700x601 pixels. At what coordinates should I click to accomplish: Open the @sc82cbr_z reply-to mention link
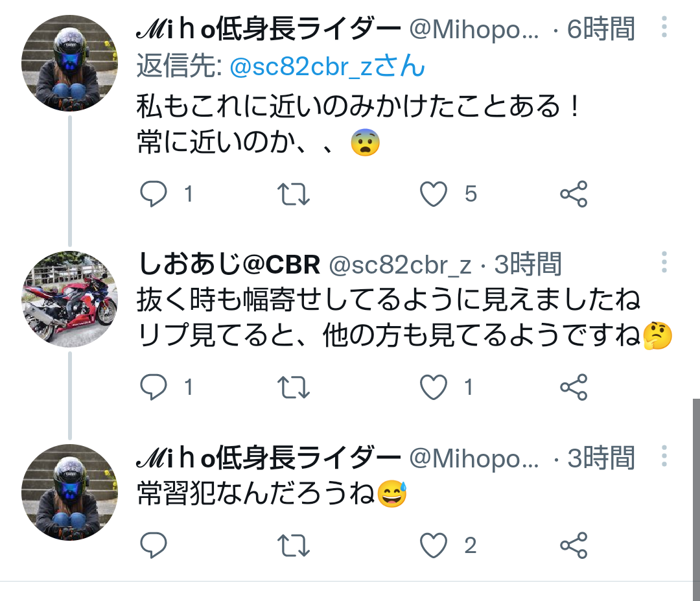pyautogui.click(x=327, y=66)
